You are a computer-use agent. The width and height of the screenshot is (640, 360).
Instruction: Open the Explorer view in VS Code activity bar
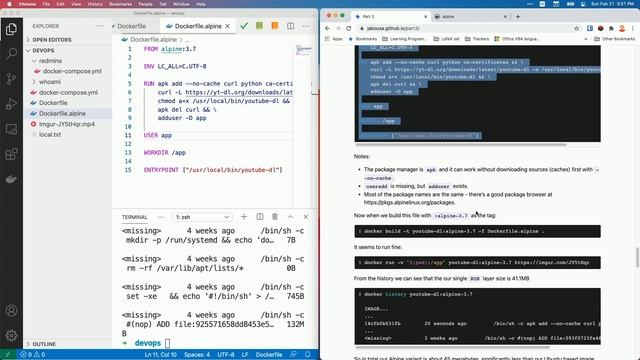click(x=11, y=29)
